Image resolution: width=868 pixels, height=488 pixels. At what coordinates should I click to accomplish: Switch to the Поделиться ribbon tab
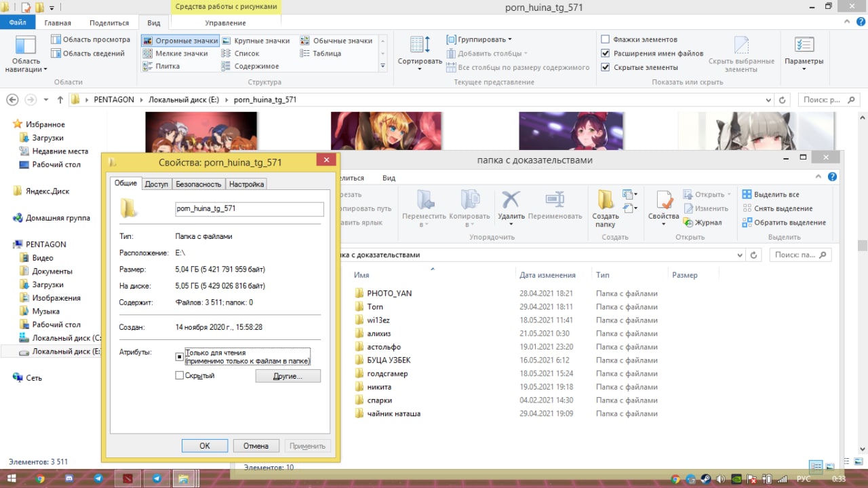(108, 22)
